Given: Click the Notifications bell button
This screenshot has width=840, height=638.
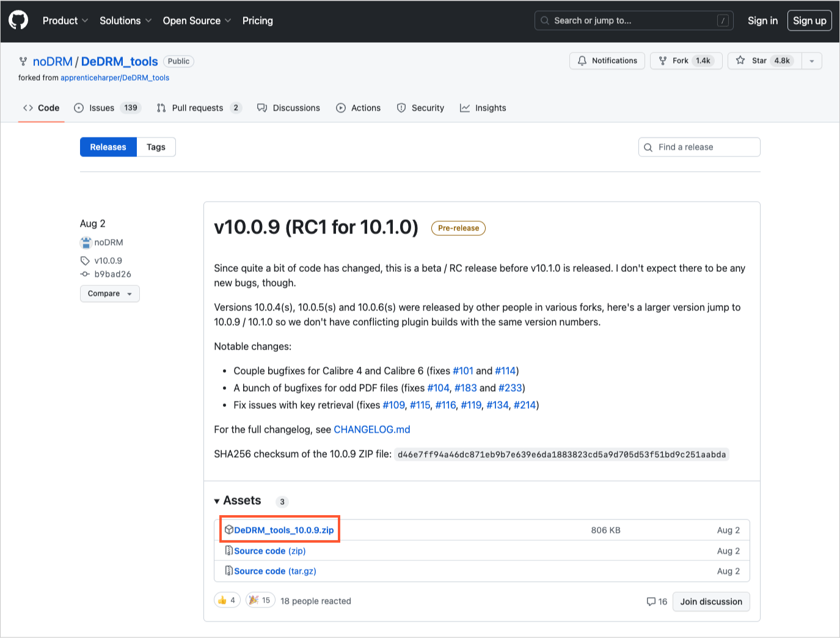Looking at the screenshot, I should click(607, 61).
